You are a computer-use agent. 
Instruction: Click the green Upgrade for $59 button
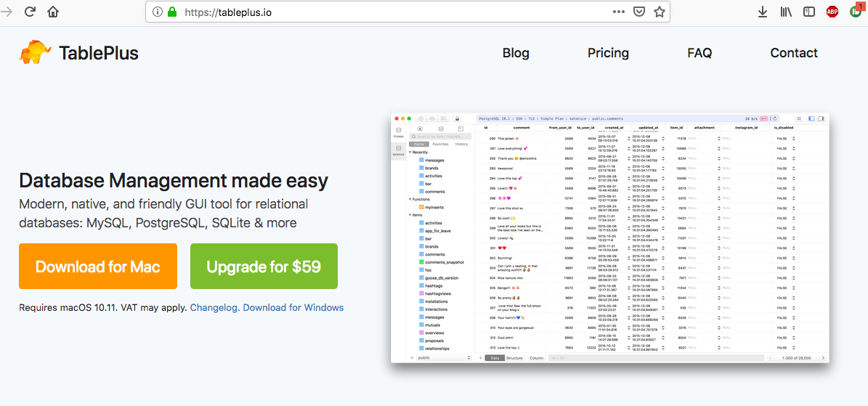[x=264, y=267]
